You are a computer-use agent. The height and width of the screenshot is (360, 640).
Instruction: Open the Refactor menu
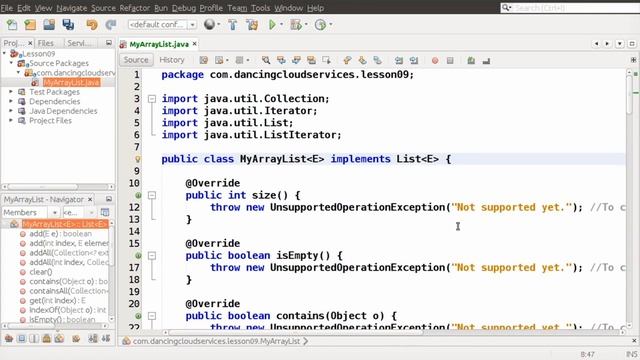[134, 8]
